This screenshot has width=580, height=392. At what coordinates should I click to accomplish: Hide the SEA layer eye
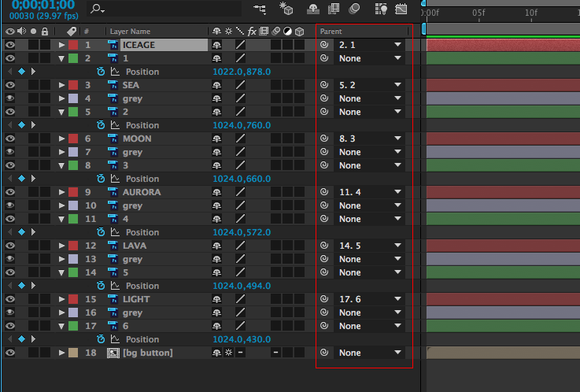pyautogui.click(x=10, y=85)
